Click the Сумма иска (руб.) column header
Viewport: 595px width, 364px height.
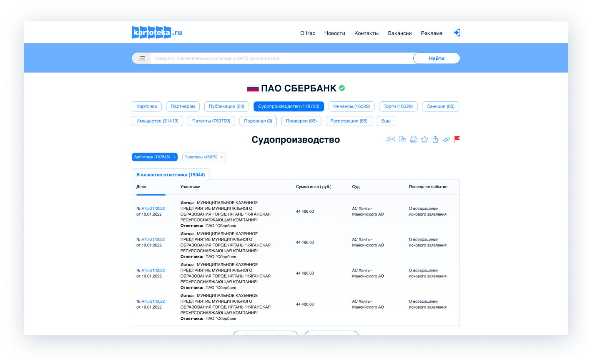(x=314, y=187)
